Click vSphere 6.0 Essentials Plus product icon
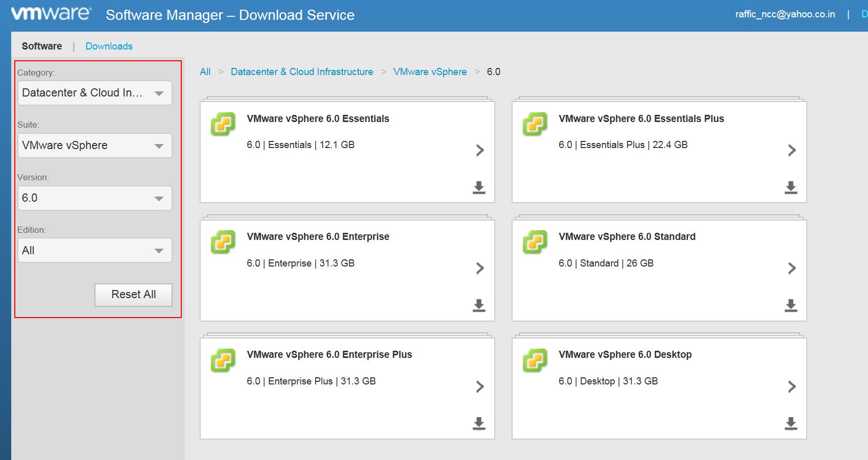The image size is (868, 460). (535, 124)
